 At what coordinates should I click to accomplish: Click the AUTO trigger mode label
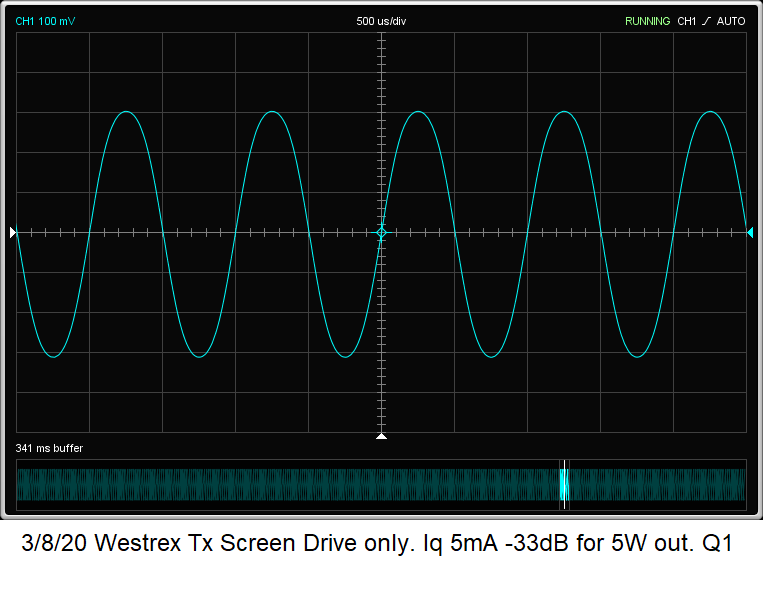731,21
